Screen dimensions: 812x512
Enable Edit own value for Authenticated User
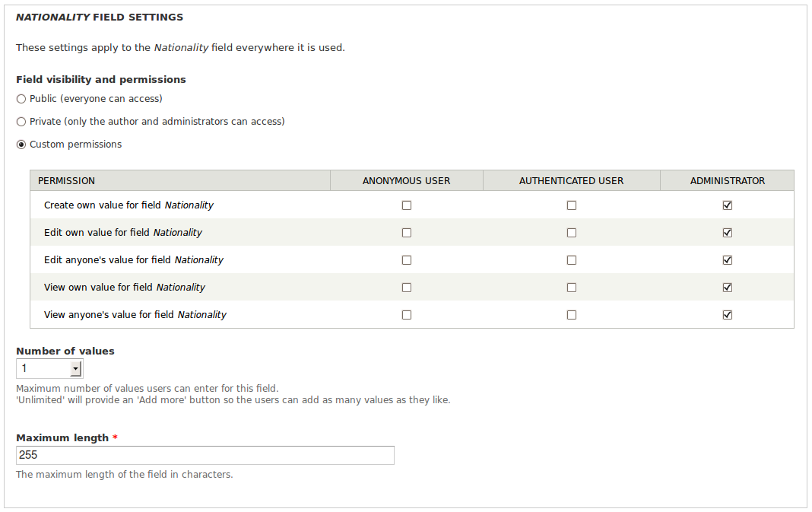point(572,234)
